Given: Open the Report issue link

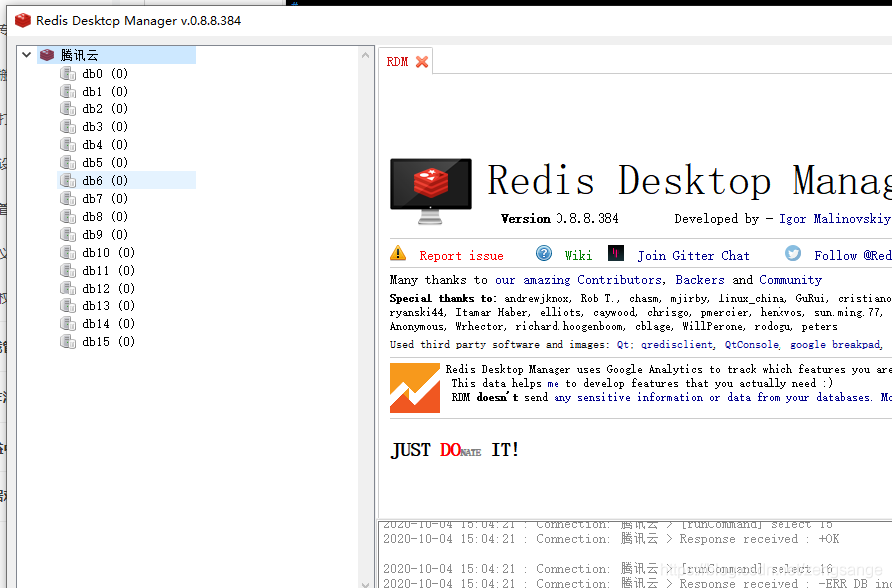Looking at the screenshot, I should (461, 254).
